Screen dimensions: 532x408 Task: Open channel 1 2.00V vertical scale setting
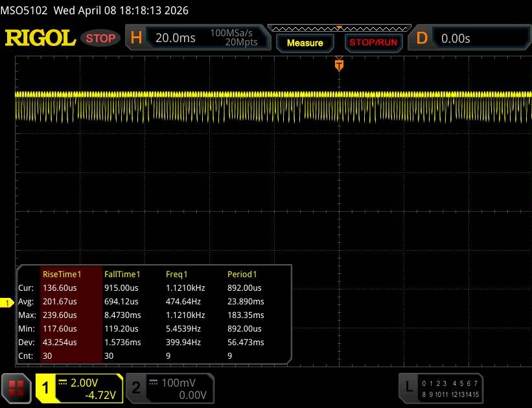pyautogui.click(x=88, y=382)
